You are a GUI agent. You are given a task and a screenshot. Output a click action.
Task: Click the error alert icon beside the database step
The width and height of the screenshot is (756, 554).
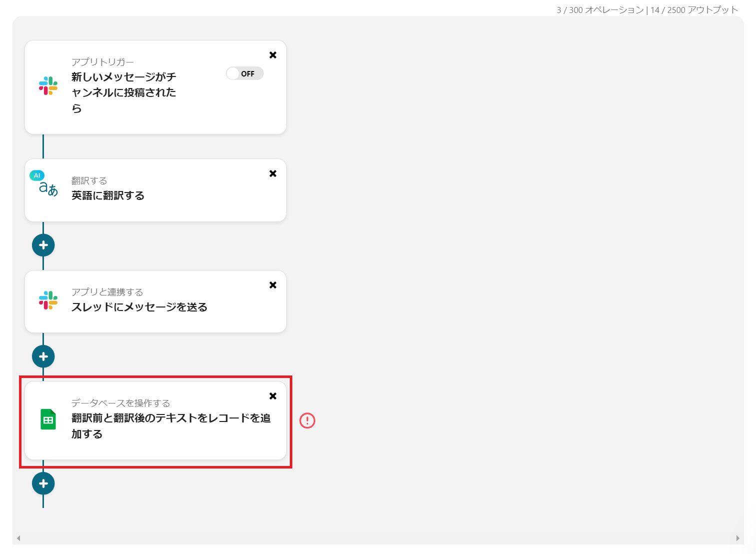click(x=307, y=421)
